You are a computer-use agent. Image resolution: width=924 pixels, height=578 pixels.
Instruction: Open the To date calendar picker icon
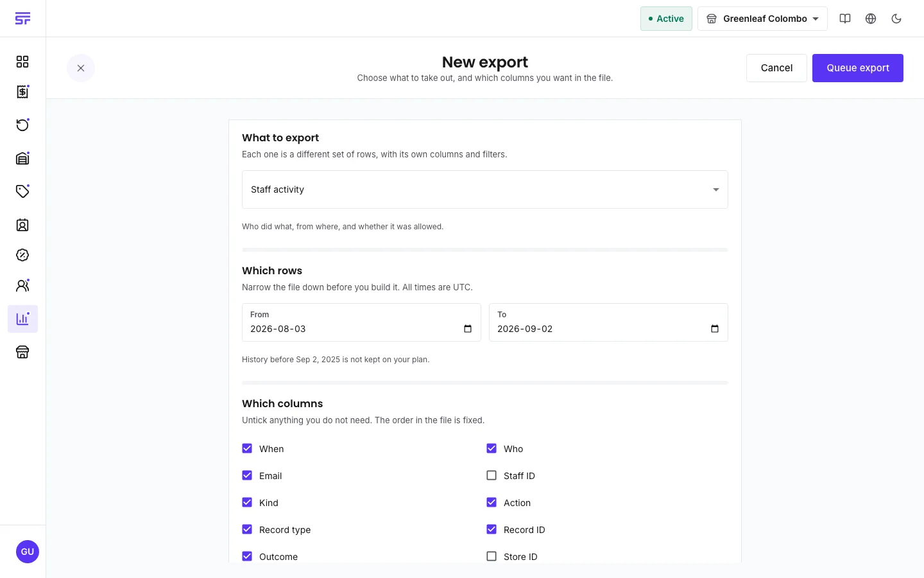coord(715,329)
